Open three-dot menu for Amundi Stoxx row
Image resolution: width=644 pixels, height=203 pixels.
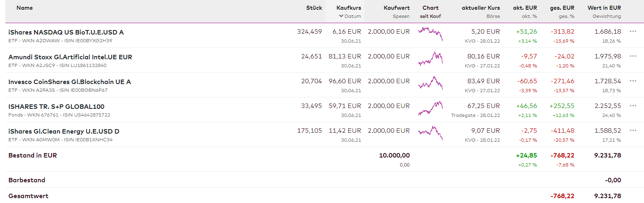point(633,56)
